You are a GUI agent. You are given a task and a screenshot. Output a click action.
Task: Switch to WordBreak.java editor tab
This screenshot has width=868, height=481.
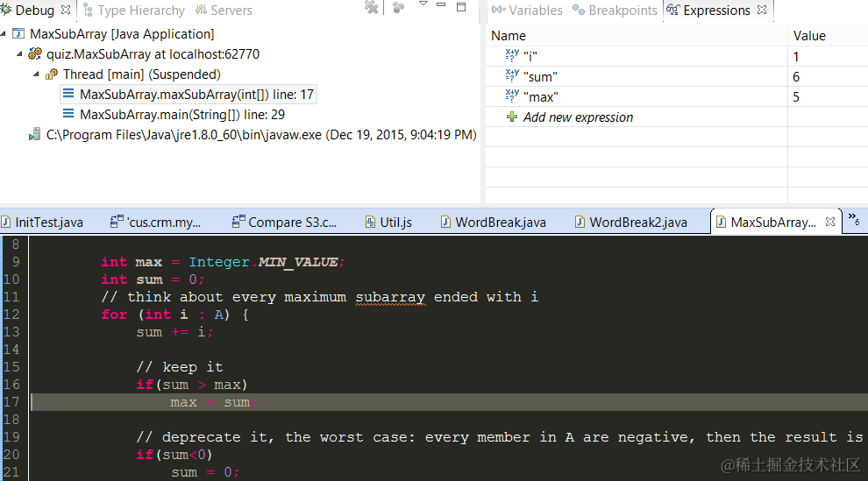tap(494, 223)
